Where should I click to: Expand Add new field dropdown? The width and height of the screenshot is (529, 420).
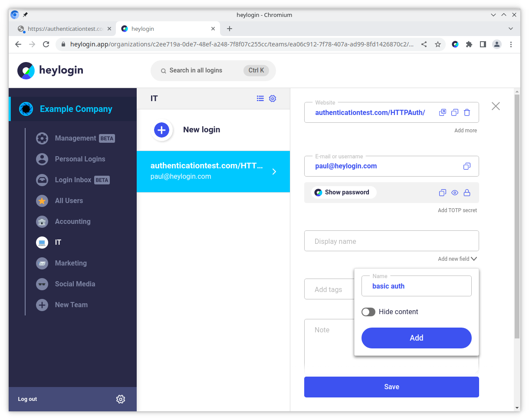(x=457, y=259)
